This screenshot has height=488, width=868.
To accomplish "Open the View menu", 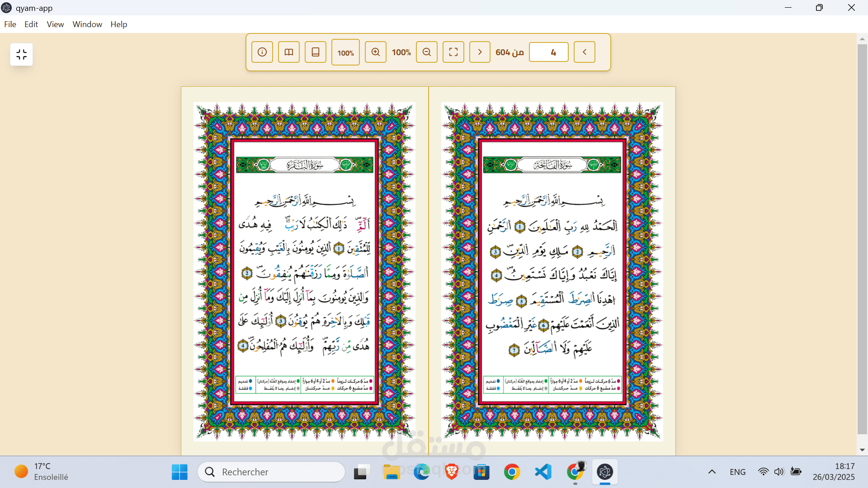I will coord(55,24).
